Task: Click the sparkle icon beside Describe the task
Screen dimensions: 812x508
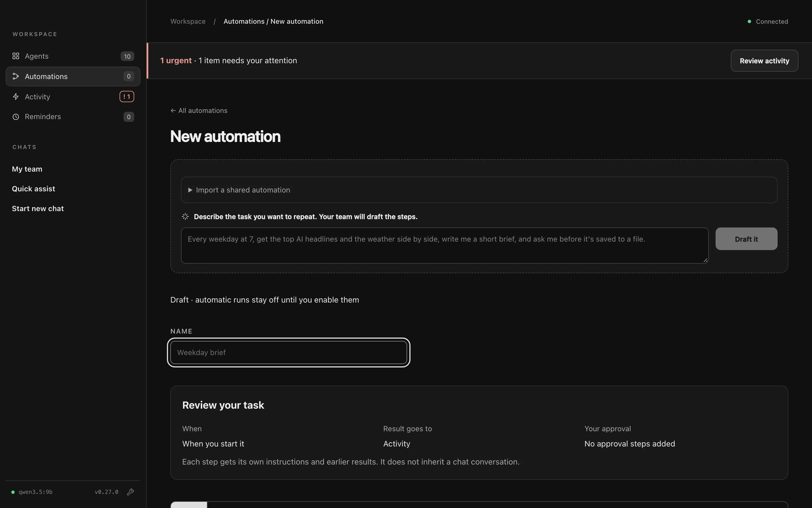Action: 185,217
